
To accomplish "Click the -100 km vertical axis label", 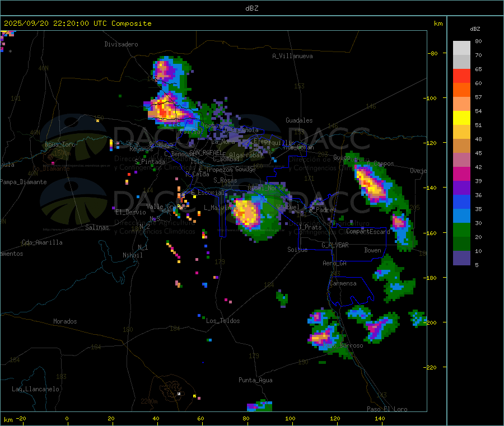I will click(x=430, y=99).
